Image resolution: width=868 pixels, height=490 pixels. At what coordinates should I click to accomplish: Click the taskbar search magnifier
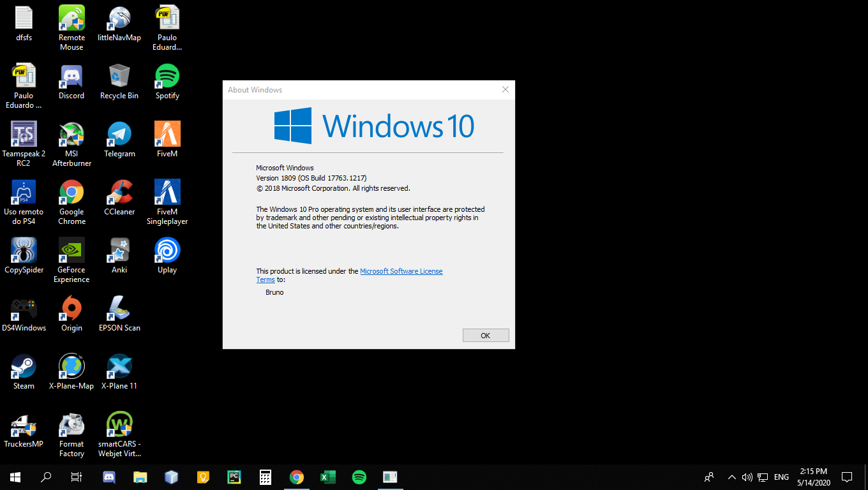pyautogui.click(x=46, y=477)
